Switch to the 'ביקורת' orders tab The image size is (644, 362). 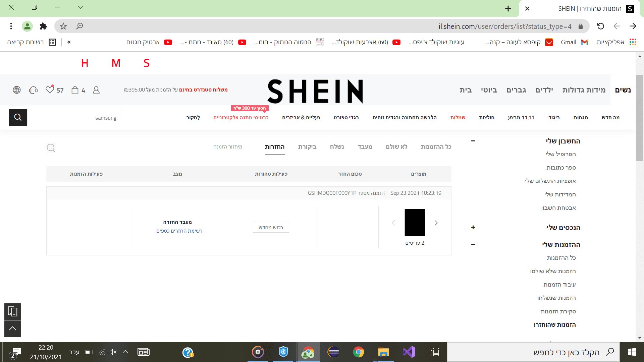pos(307,147)
